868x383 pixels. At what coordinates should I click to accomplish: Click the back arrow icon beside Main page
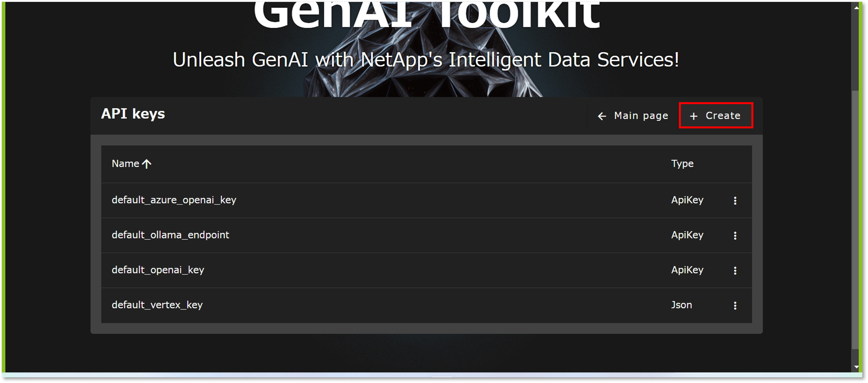coord(602,116)
